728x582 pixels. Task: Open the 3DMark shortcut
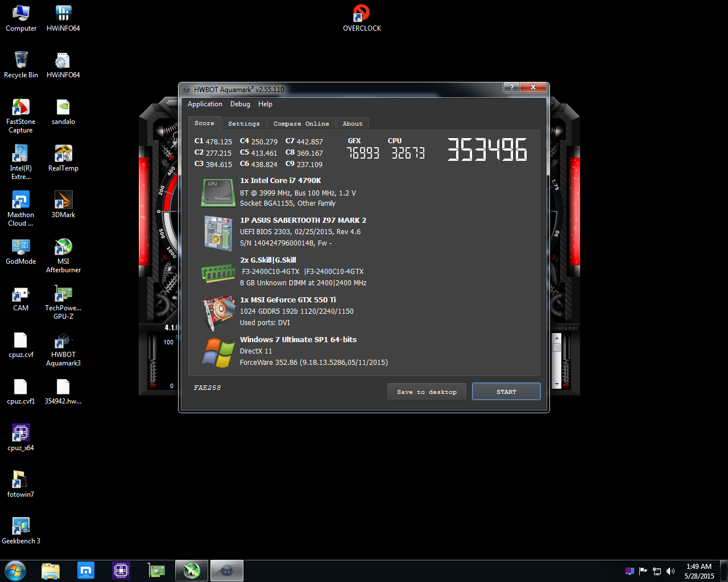63,205
